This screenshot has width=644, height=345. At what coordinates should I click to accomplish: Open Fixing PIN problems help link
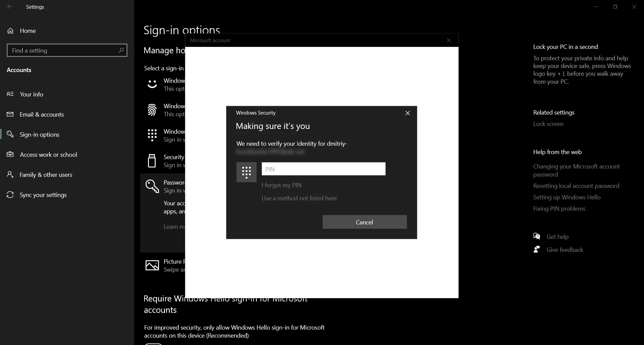tap(559, 209)
